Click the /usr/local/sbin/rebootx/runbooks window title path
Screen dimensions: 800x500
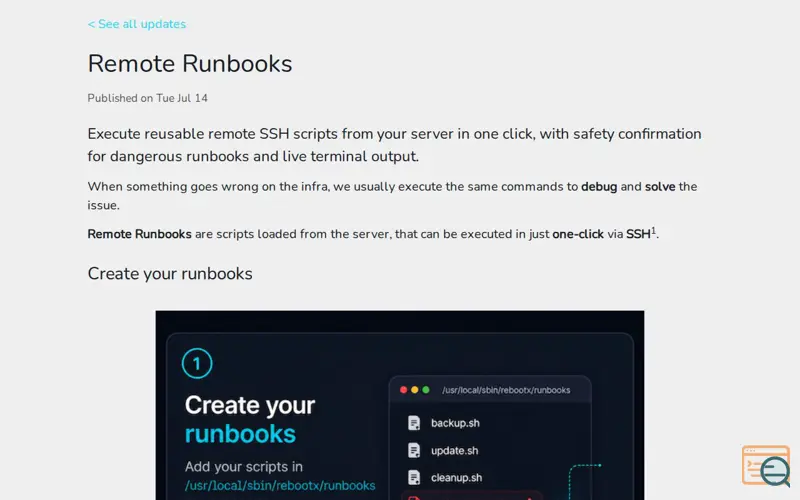coord(506,390)
